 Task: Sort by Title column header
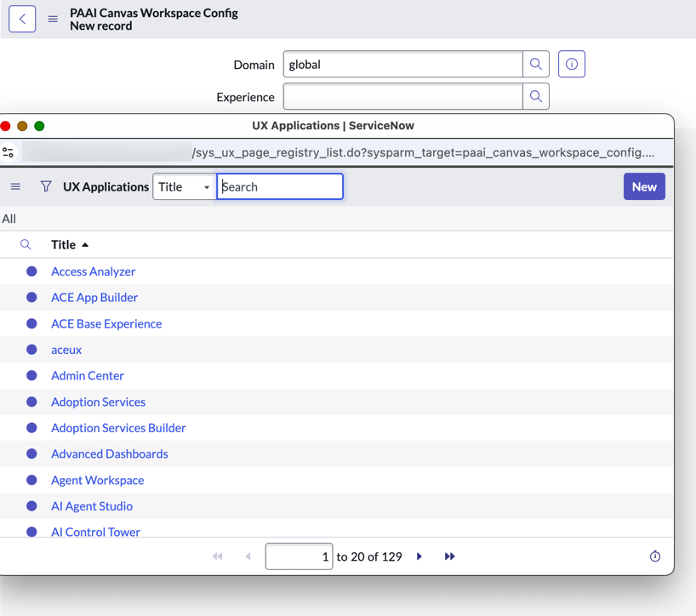[64, 244]
